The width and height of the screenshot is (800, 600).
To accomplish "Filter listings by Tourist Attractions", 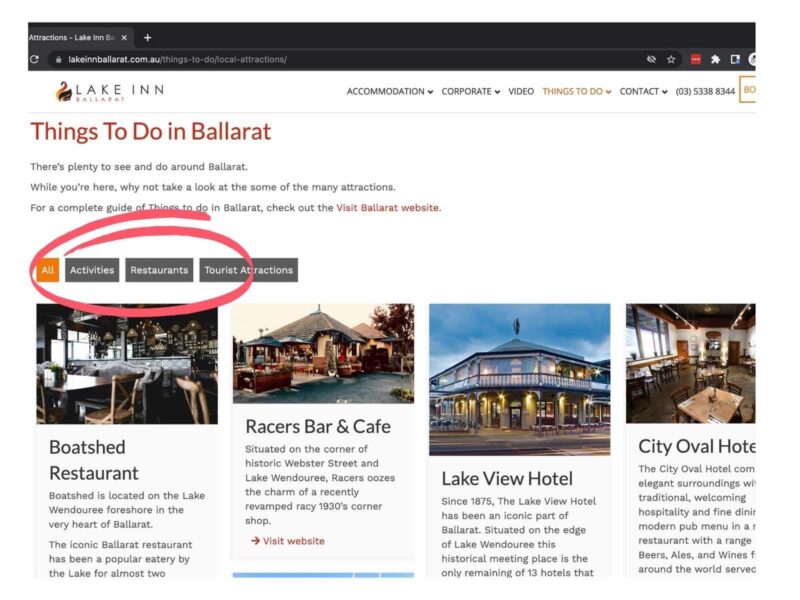I will tap(248, 270).
